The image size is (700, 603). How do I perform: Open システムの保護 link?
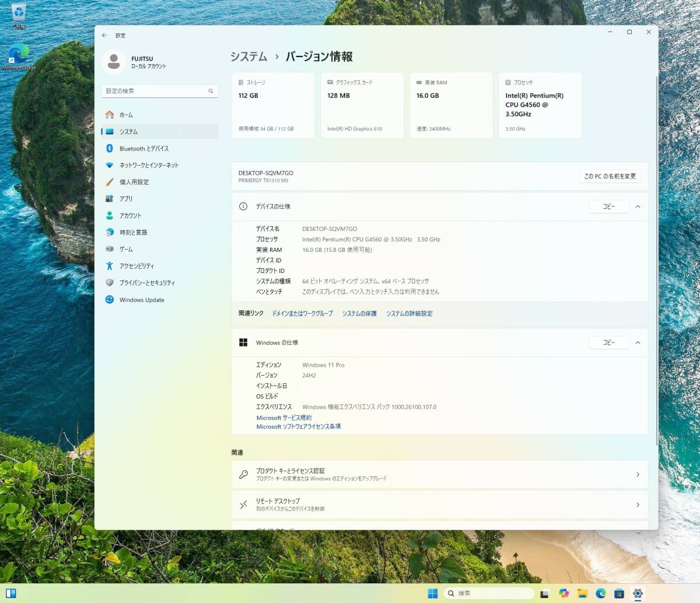coord(359,314)
